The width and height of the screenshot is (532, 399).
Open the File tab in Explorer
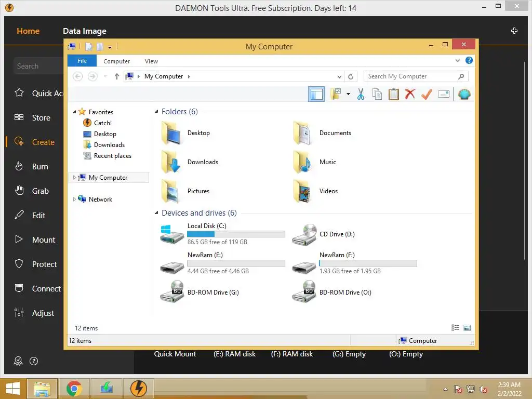tap(82, 61)
